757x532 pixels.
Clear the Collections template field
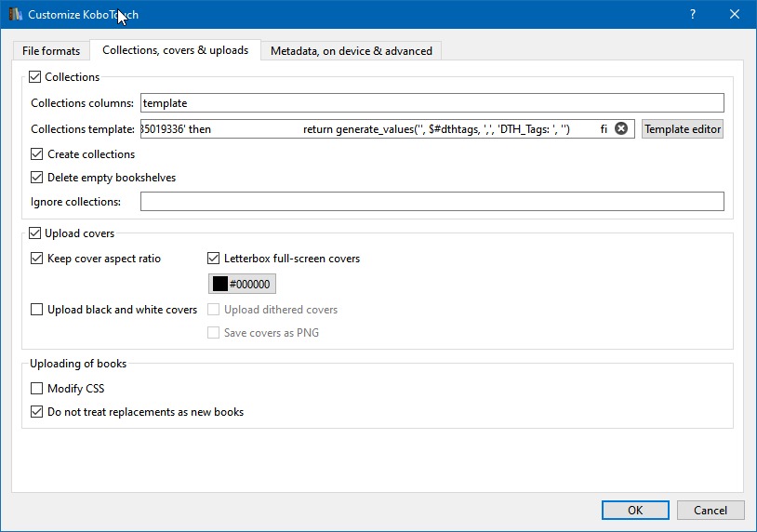point(621,129)
